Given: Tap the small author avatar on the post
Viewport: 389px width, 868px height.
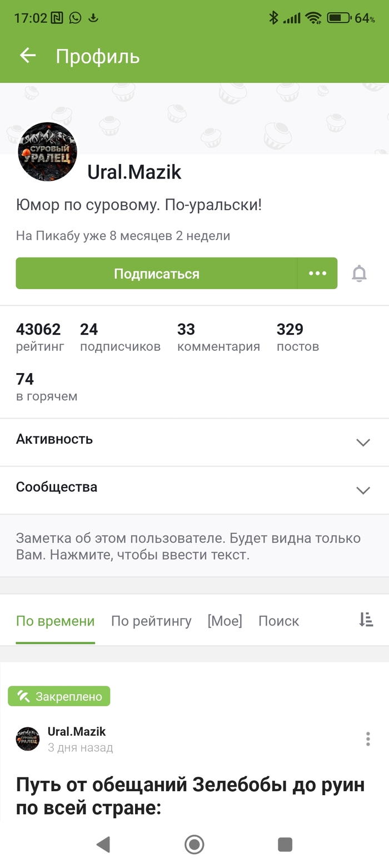Looking at the screenshot, I should (x=28, y=739).
